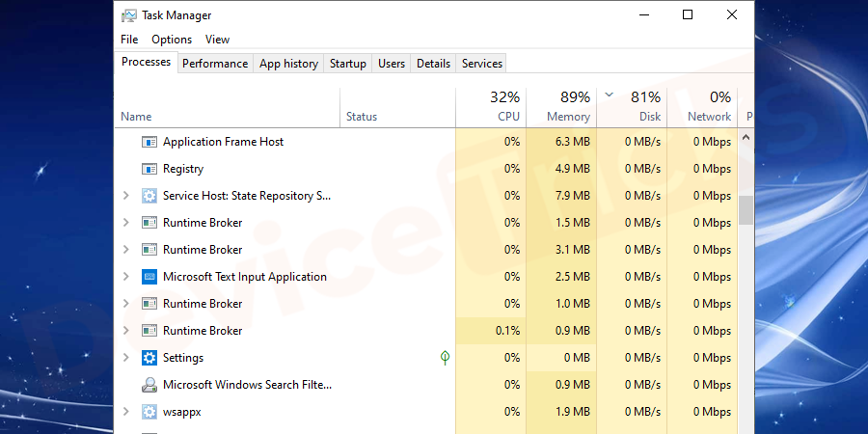Screen dimensions: 868x434
Task: Click the blue Settings gear icon
Action: [149, 358]
